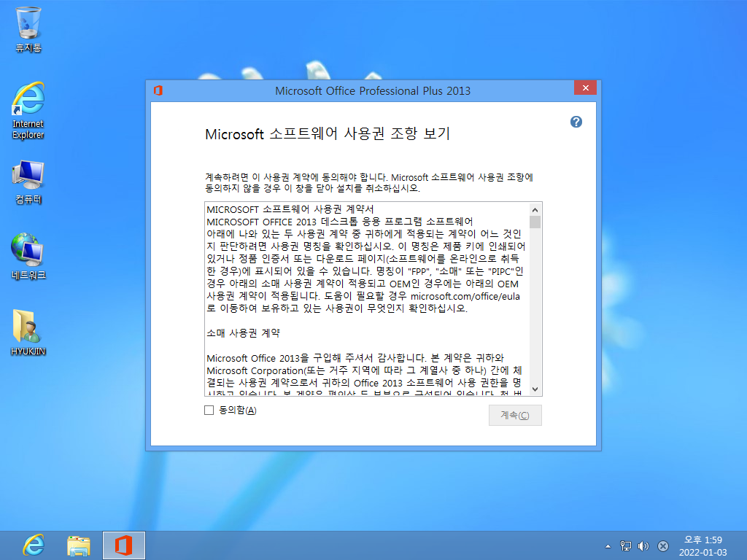Select the Internet Explorer desktop shortcut
The height and width of the screenshot is (560, 747).
(28, 111)
